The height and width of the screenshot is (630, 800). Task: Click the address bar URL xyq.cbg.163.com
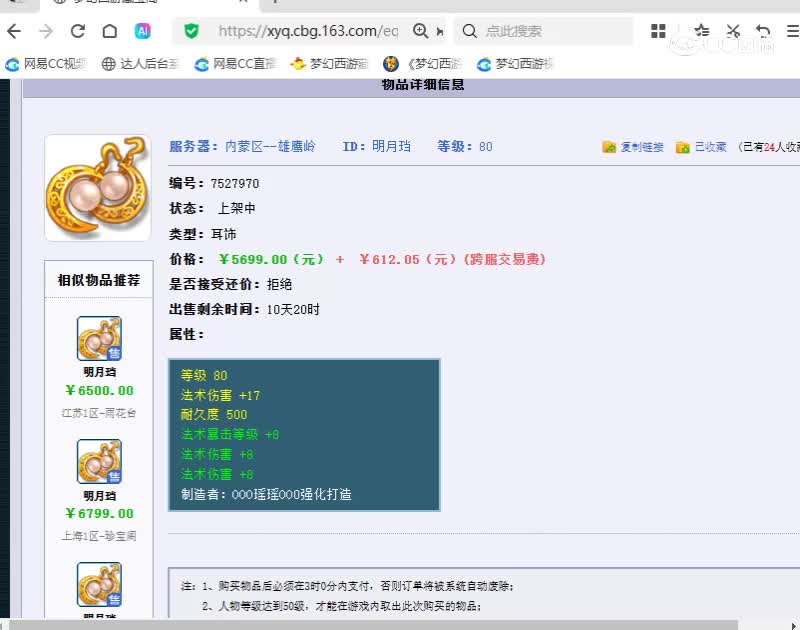click(308, 31)
